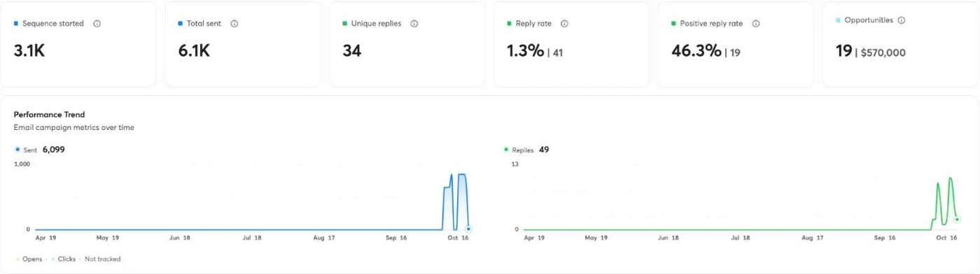
Task: Select the Sequence started 3.1K value
Action: 29,50
